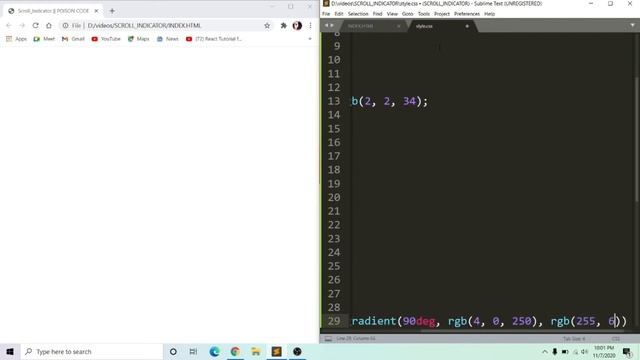
Task: Open Gmail bookmark
Action: pos(73,39)
